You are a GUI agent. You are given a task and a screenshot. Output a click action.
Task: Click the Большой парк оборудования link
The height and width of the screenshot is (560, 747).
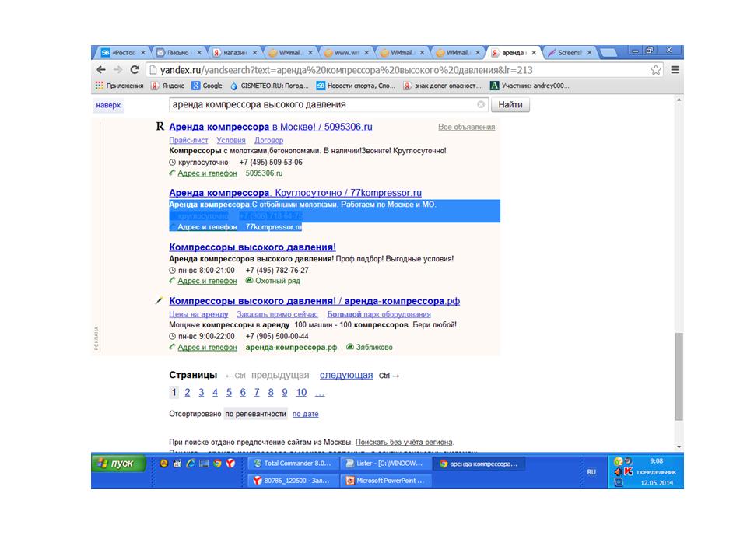point(379,314)
